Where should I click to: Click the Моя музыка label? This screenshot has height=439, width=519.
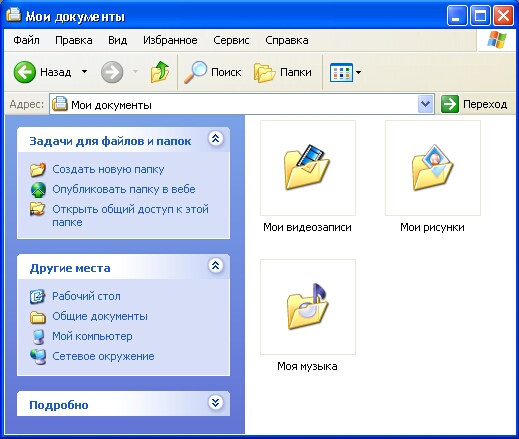pos(307,366)
